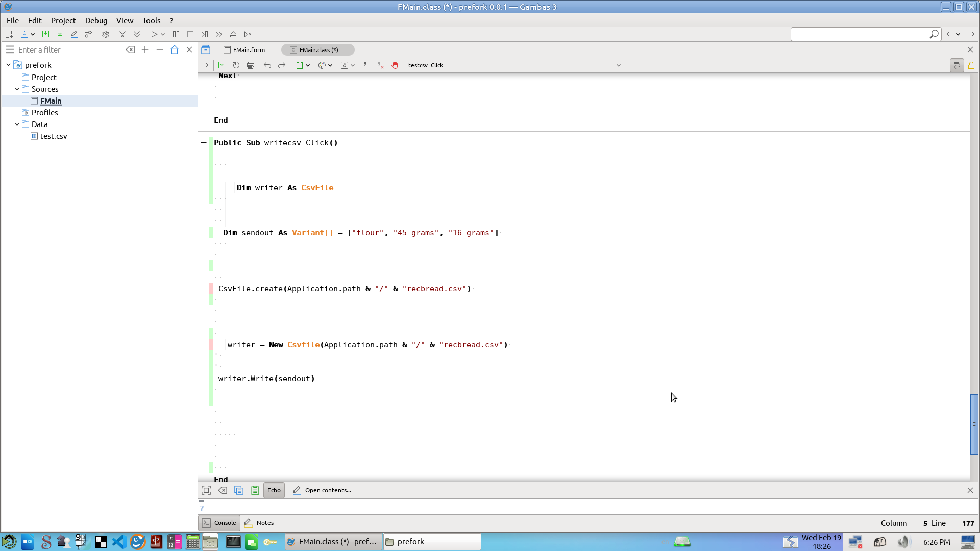This screenshot has width=980, height=551.
Task: Toggle the word wrap button
Action: tap(957, 65)
